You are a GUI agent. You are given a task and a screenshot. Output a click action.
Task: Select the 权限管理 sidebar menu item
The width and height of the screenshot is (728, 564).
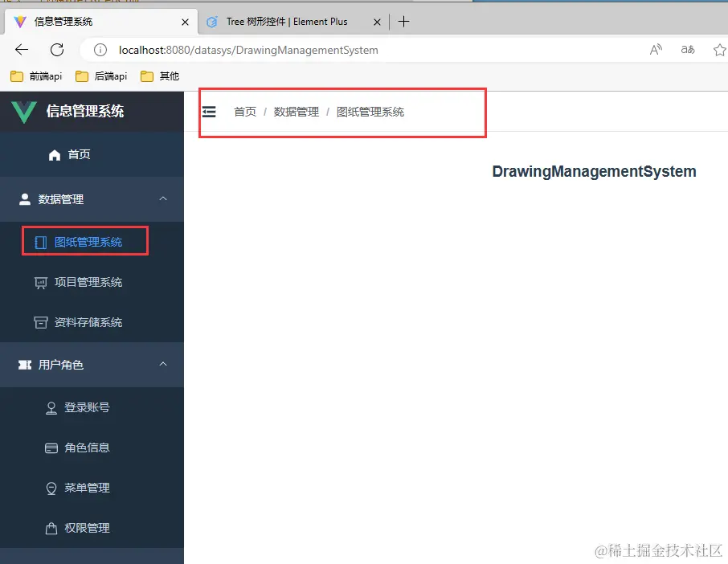coord(92,528)
